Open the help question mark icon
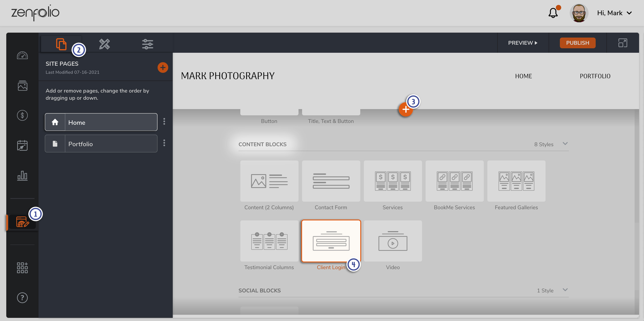The width and height of the screenshot is (644, 321). [x=22, y=298]
